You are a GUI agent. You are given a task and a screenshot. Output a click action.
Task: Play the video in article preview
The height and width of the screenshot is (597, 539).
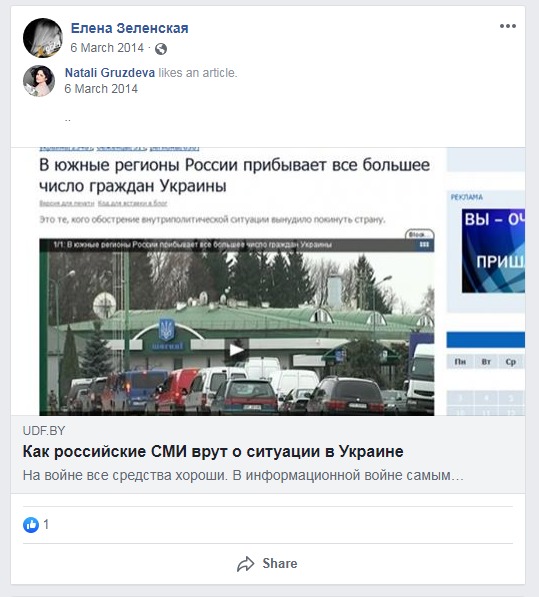pyautogui.click(x=236, y=350)
